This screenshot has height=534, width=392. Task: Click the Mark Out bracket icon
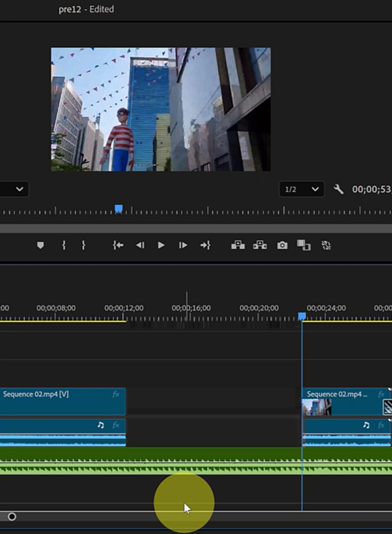tap(83, 245)
